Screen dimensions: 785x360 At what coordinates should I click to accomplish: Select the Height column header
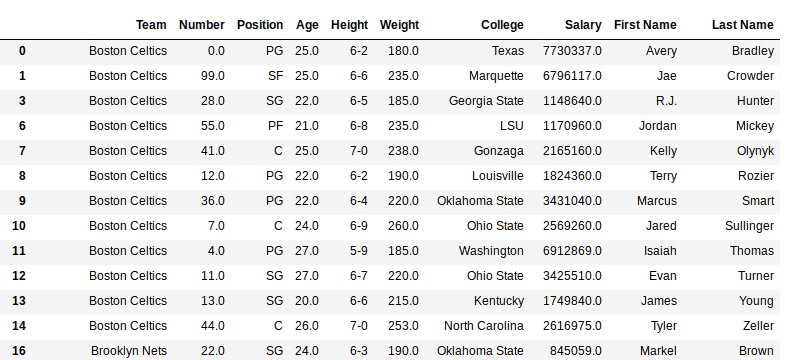349,25
